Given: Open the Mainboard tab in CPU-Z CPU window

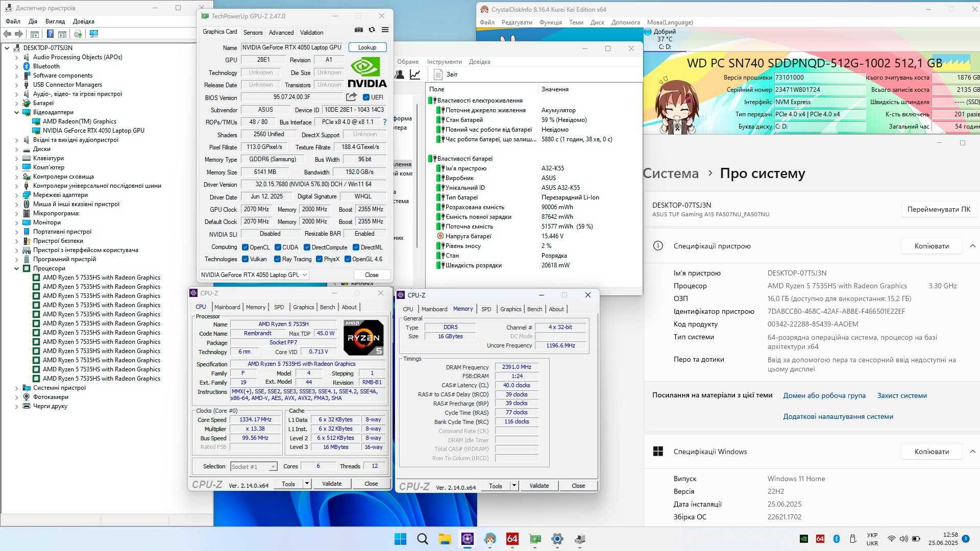Looking at the screenshot, I should click(227, 307).
